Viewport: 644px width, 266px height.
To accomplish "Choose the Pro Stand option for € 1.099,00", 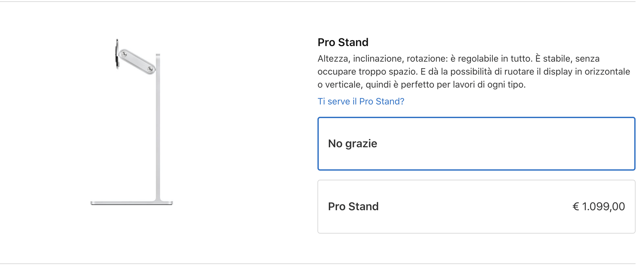I will click(x=476, y=207).
